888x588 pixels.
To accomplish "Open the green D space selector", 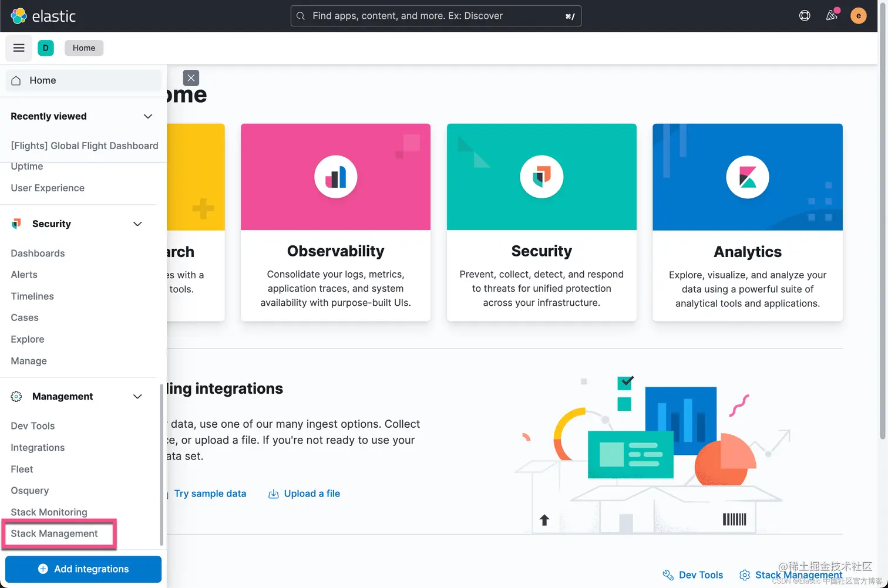I will coord(46,48).
